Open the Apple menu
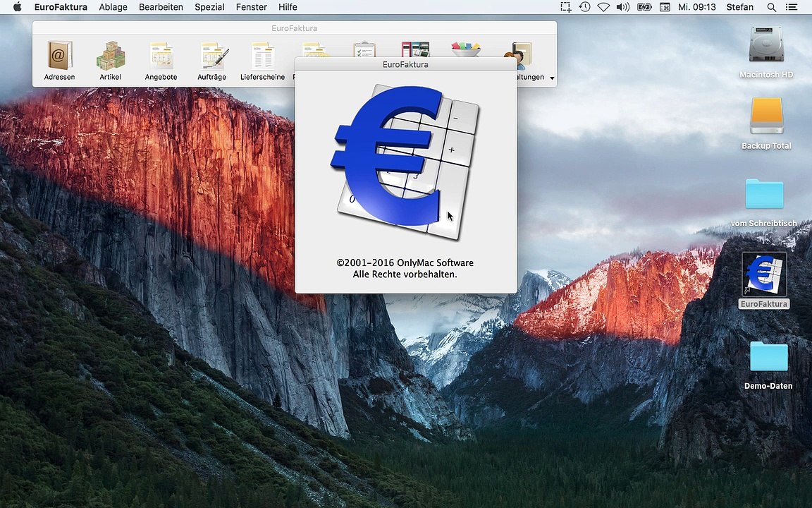 click(17, 7)
